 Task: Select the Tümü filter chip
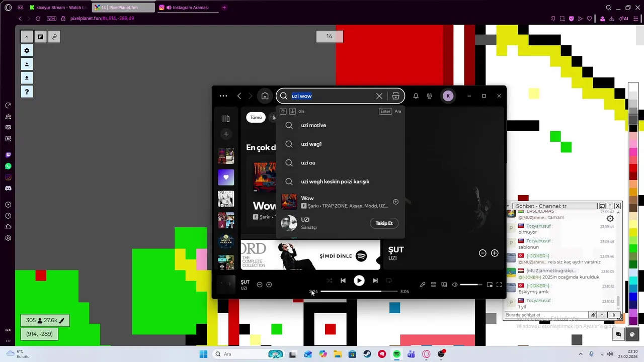click(256, 117)
